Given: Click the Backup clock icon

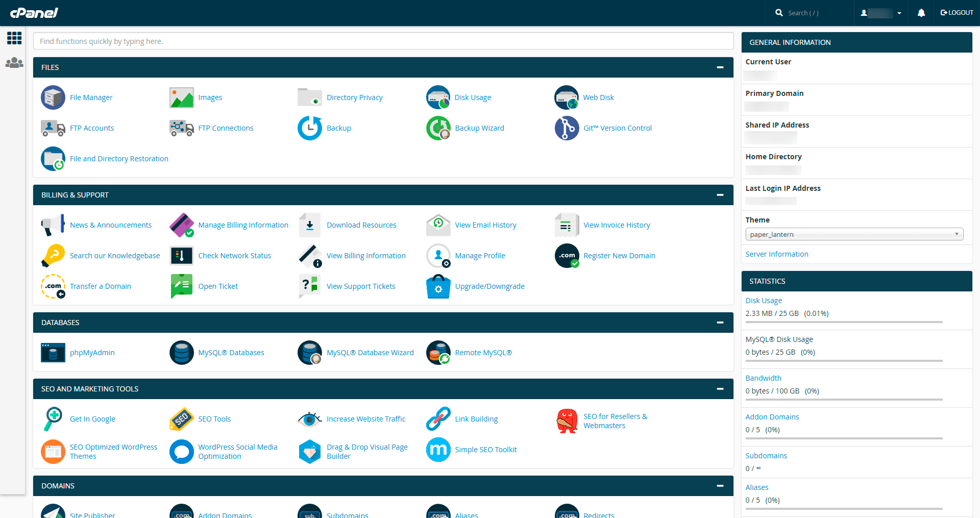Looking at the screenshot, I should 310,128.
